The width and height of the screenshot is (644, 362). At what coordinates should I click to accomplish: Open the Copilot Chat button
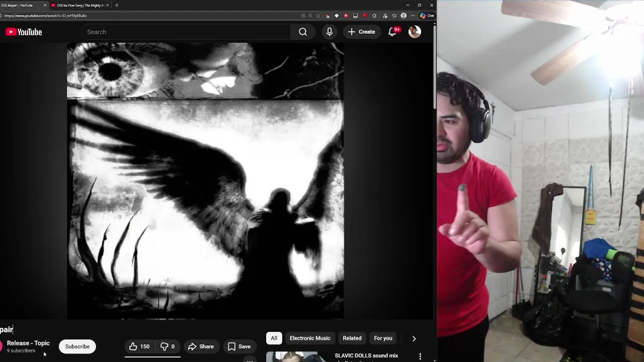coord(427,16)
